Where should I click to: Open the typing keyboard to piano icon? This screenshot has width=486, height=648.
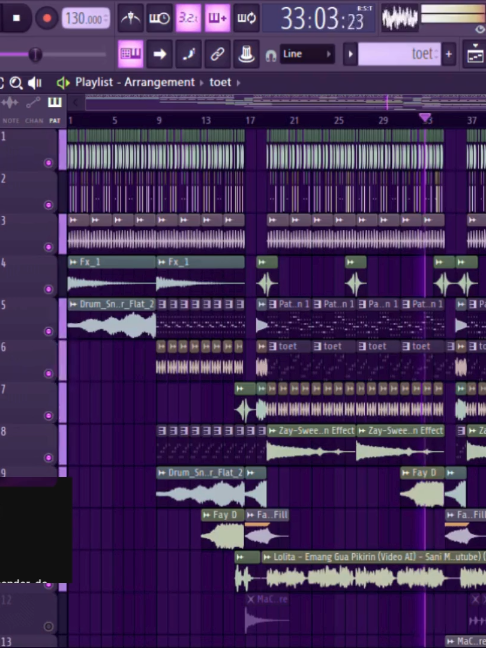pos(131,54)
